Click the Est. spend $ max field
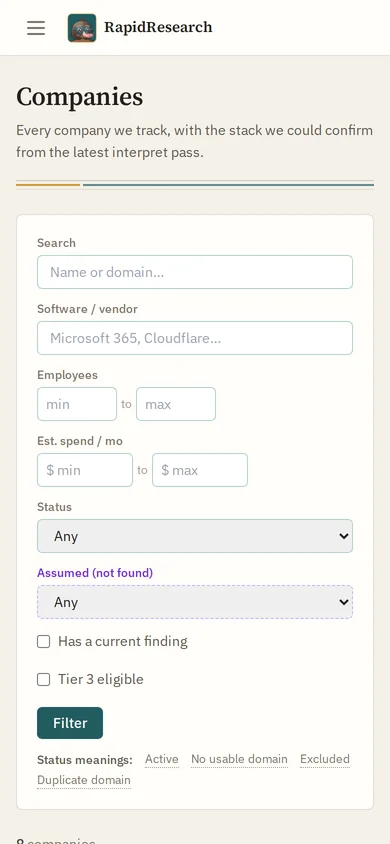The image size is (390, 844). click(x=200, y=470)
